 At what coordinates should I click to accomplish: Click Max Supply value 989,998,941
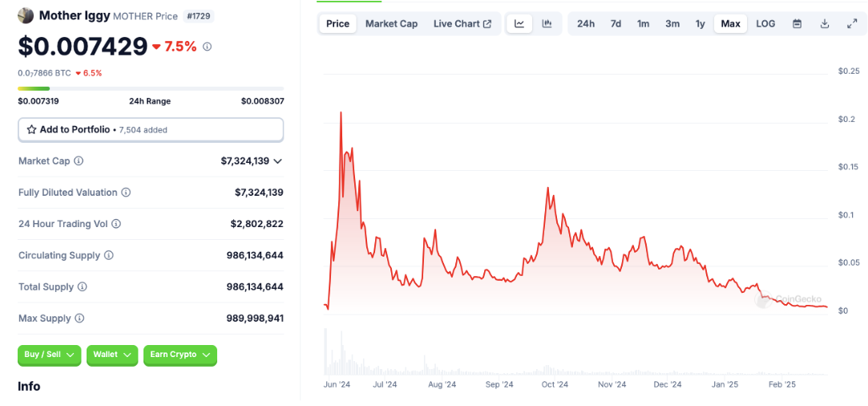click(255, 319)
